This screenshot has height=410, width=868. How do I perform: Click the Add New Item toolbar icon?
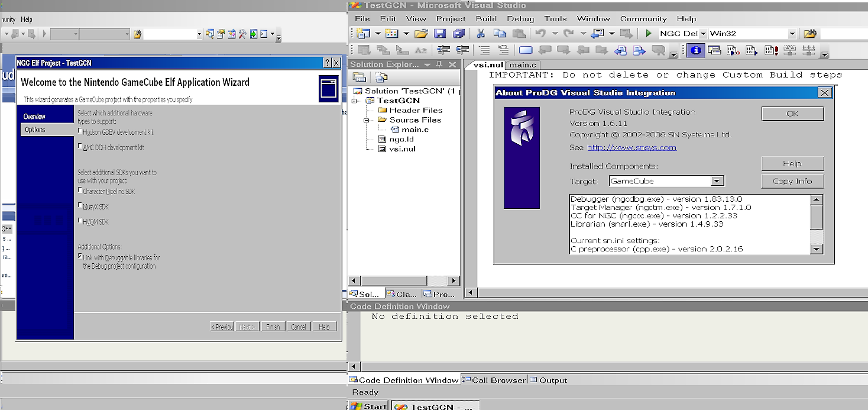point(391,34)
